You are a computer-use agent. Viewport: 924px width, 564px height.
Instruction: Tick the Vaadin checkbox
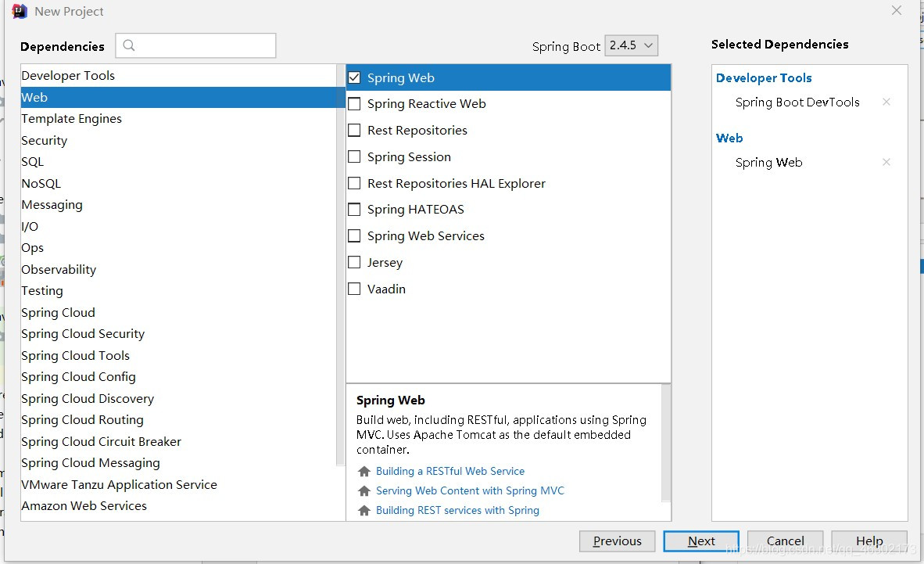pos(354,289)
